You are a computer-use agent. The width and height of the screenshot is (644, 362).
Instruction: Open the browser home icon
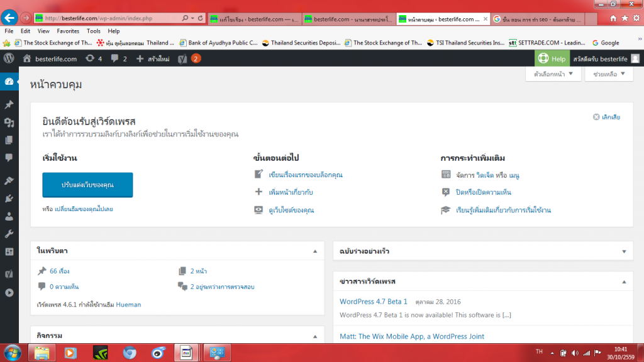[x=613, y=18]
